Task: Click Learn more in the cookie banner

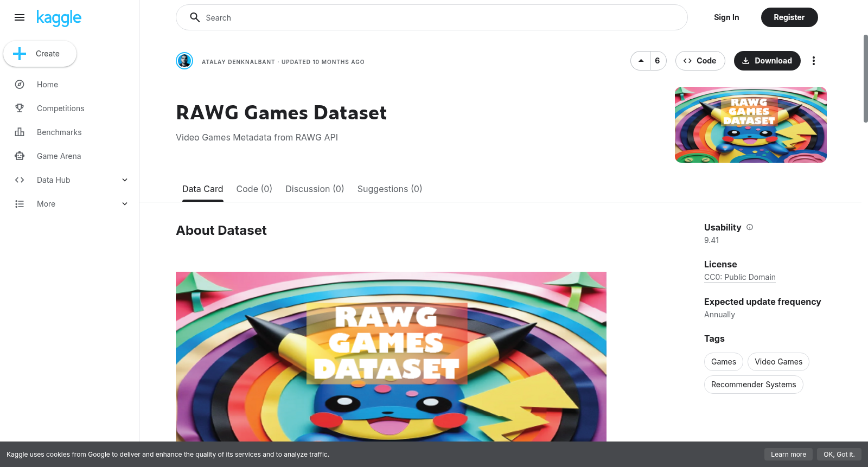Action: point(789,455)
